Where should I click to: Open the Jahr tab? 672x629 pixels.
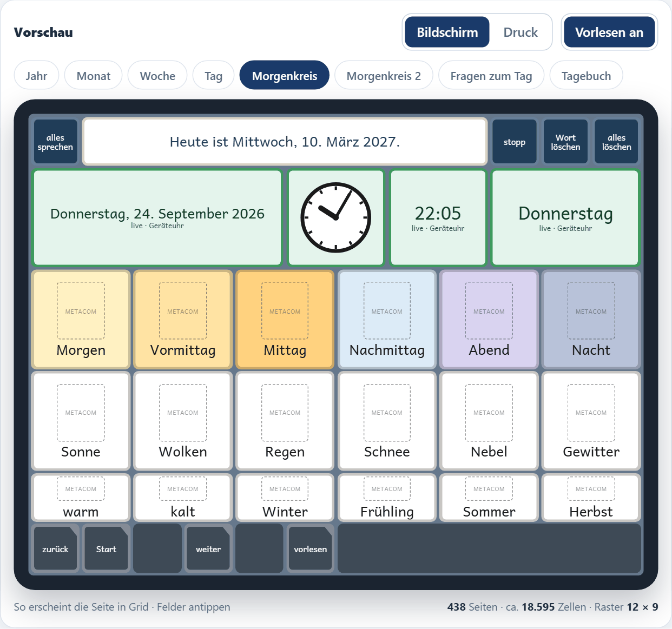click(36, 76)
